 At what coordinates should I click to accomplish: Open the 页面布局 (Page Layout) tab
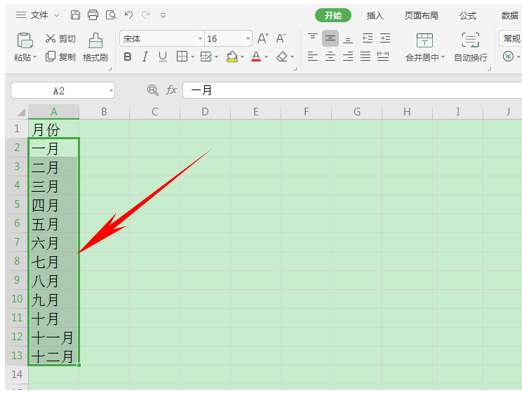tap(421, 15)
